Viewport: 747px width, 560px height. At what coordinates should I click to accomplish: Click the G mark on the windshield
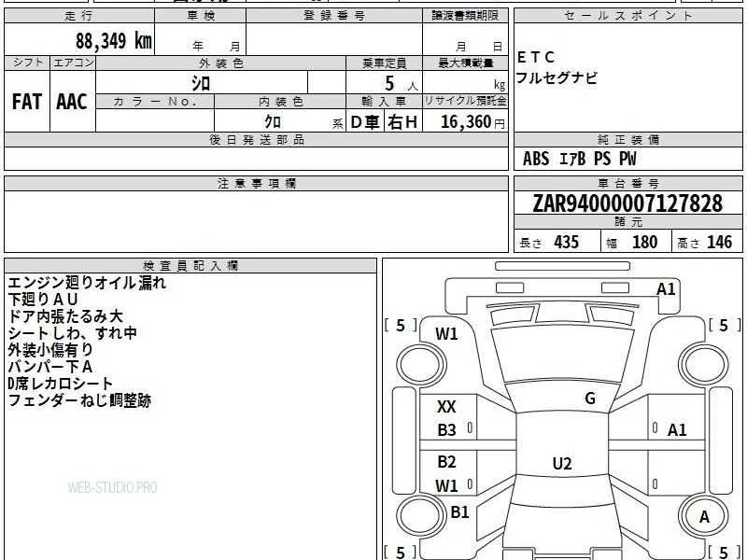(x=590, y=399)
